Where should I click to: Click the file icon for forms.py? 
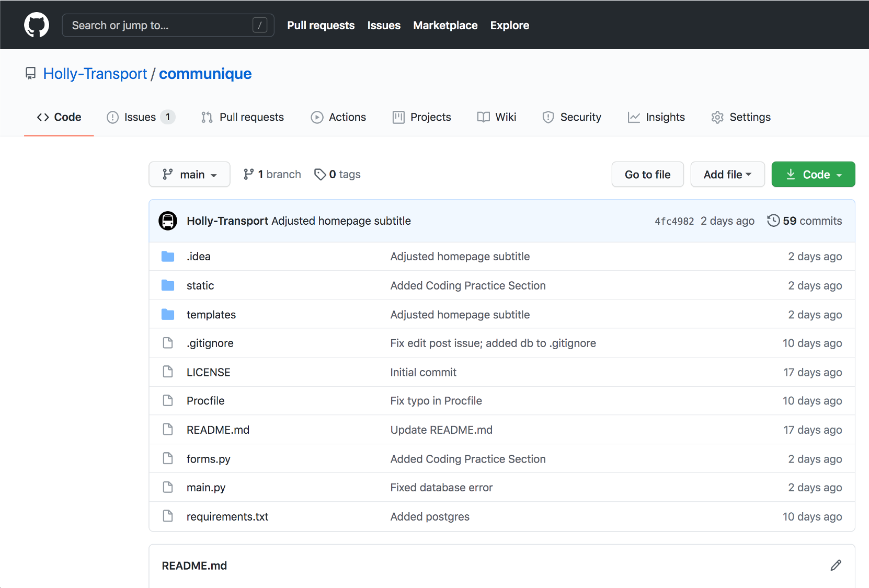coord(168,458)
